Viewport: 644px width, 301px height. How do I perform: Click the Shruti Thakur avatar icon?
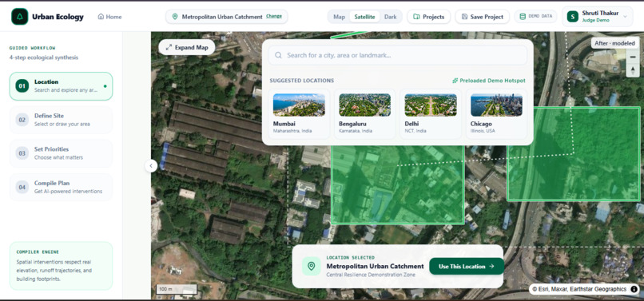coord(573,17)
